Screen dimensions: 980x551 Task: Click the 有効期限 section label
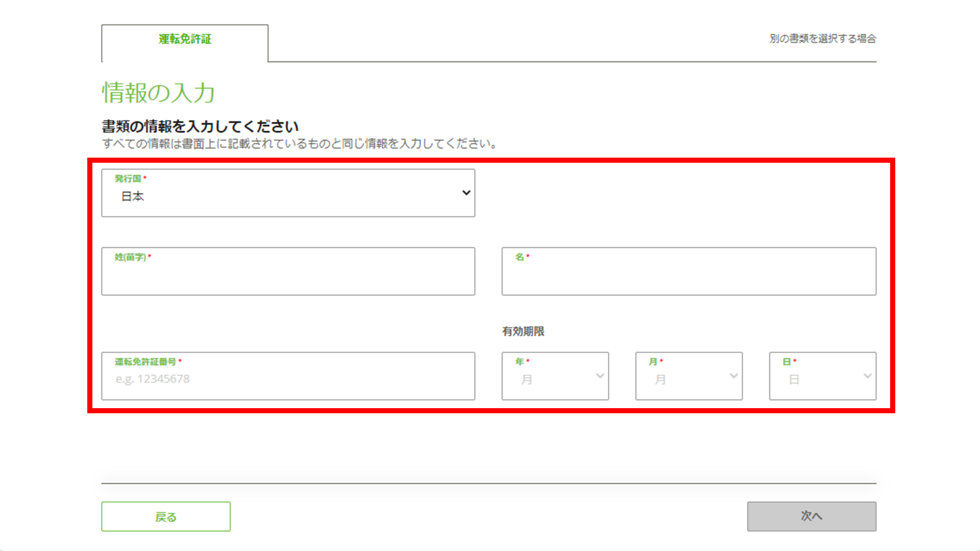click(x=523, y=332)
